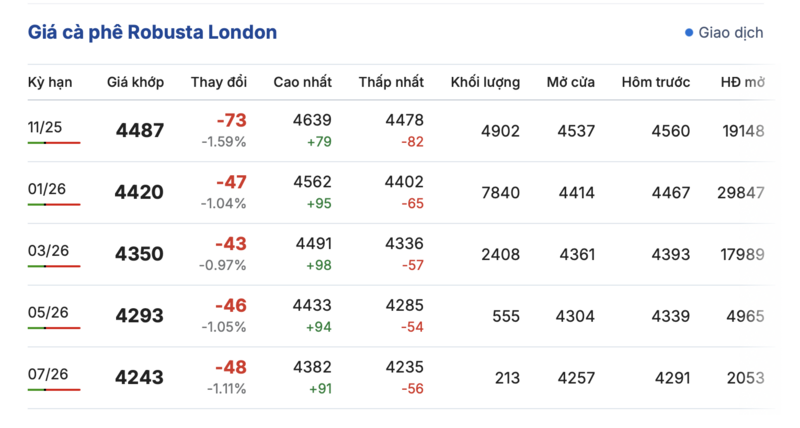Click the price range bar under 01/26
This screenshot has width=800, height=428.
pos(54,205)
